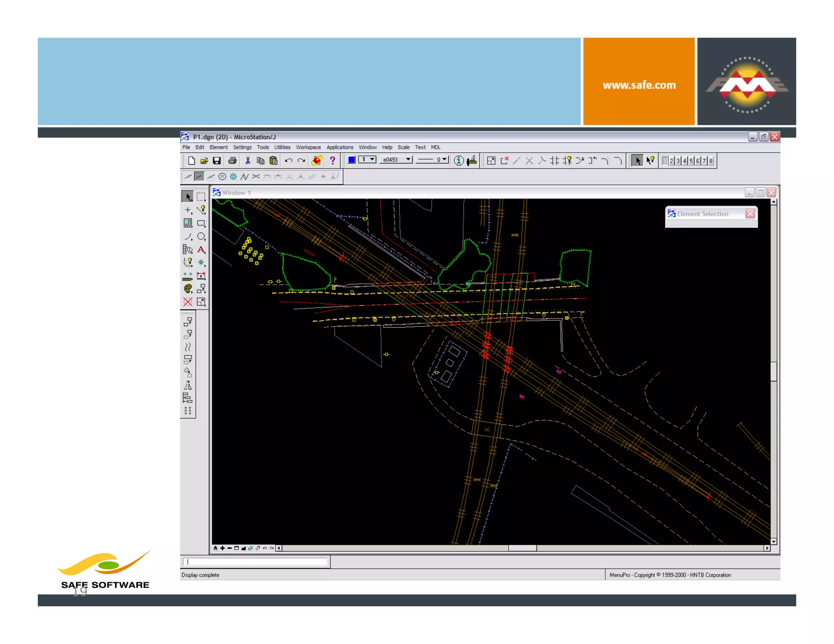Image resolution: width=834 pixels, height=644 pixels.
Task: Activate the Delete Element tool
Action: coord(188,302)
